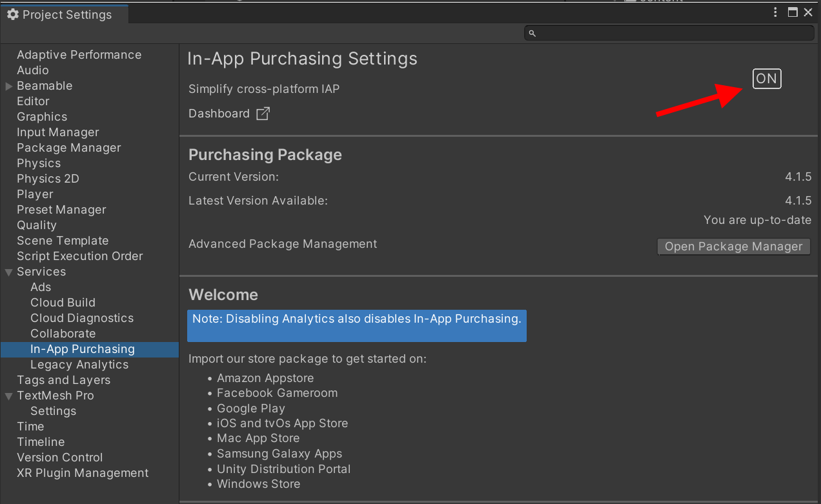Open Legacy Analytics settings
This screenshot has height=504, width=821.
click(79, 365)
